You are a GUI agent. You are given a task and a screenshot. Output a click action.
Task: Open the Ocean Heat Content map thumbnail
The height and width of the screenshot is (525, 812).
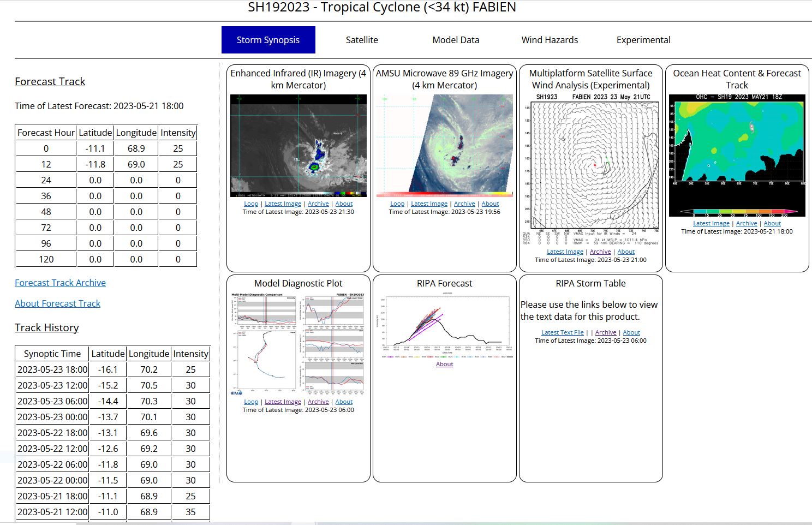click(737, 156)
